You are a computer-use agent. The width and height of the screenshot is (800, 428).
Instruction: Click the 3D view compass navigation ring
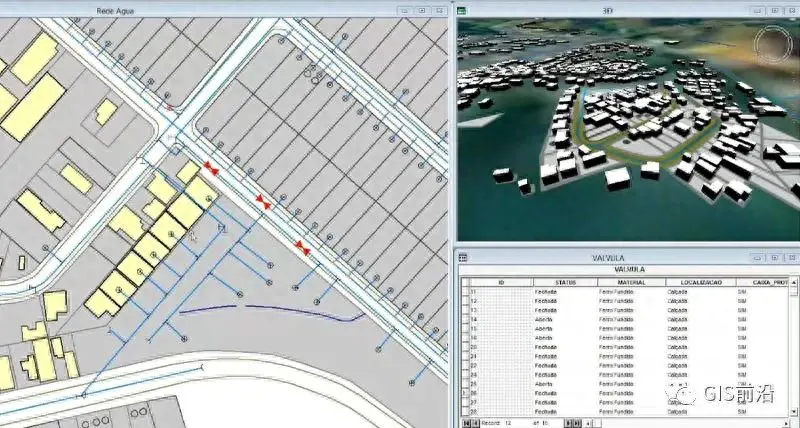[x=773, y=43]
